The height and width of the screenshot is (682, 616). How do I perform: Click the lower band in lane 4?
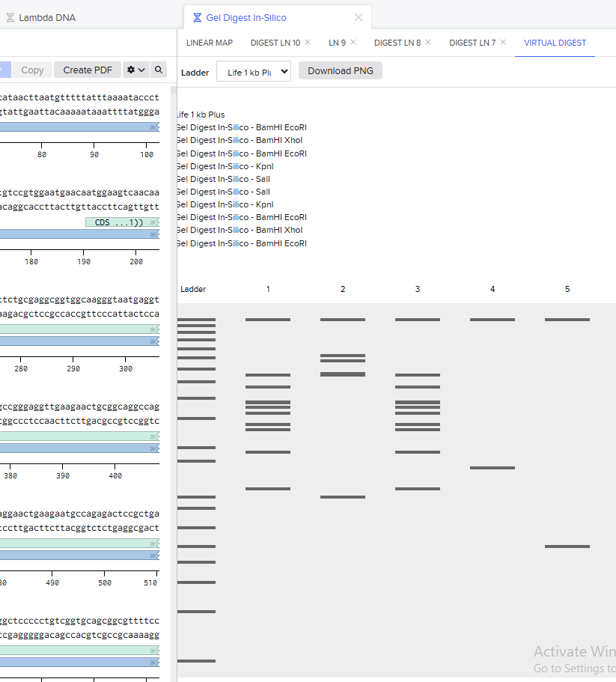[492, 468]
